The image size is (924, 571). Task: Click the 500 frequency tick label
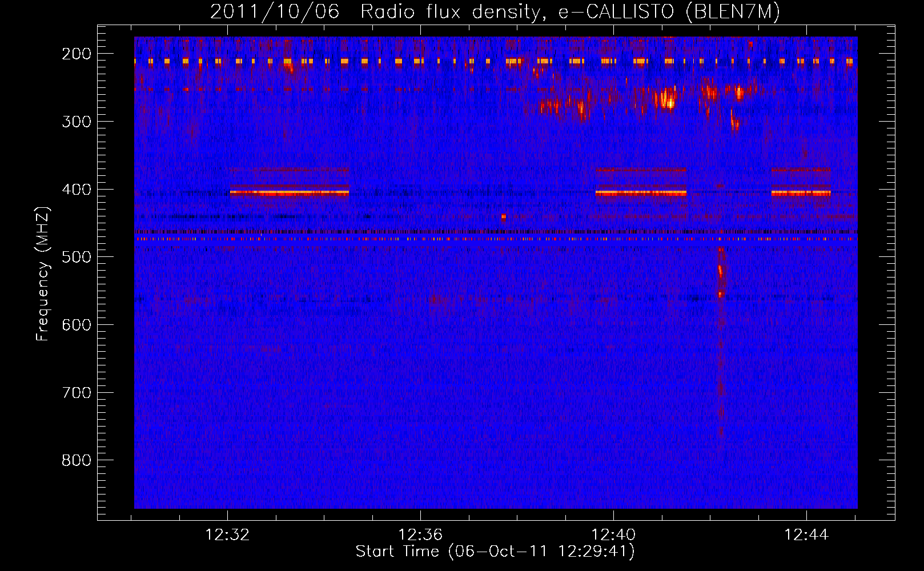tap(77, 257)
